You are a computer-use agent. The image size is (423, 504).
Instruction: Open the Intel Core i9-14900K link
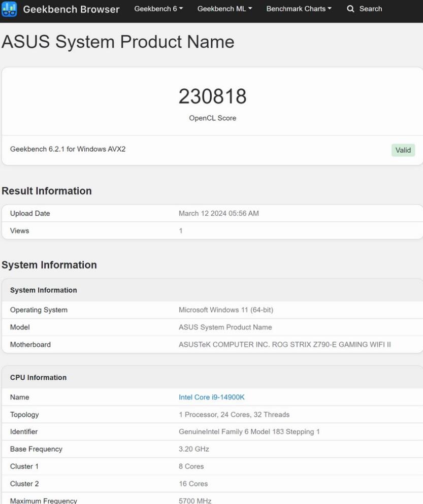click(x=211, y=397)
